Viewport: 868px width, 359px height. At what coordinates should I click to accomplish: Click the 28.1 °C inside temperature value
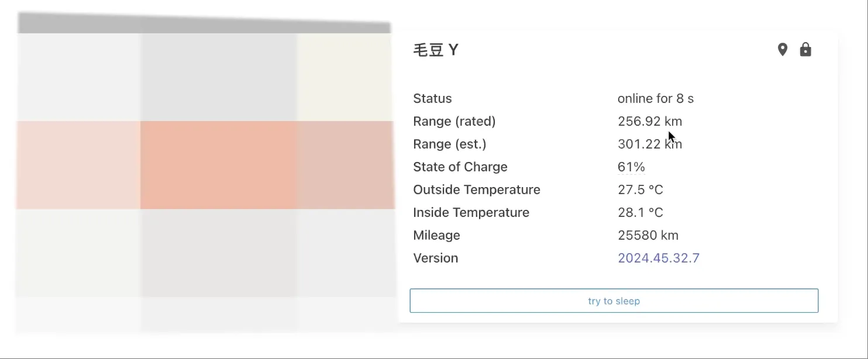coord(640,212)
